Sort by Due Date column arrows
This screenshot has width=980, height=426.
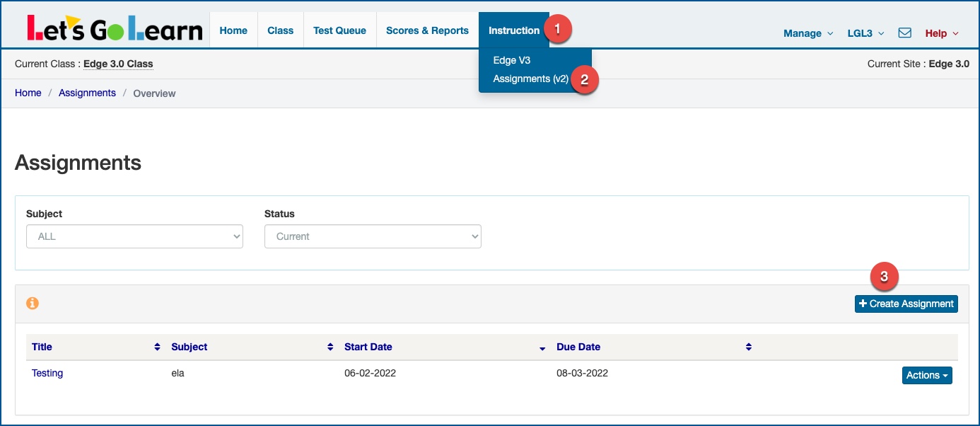(x=749, y=347)
